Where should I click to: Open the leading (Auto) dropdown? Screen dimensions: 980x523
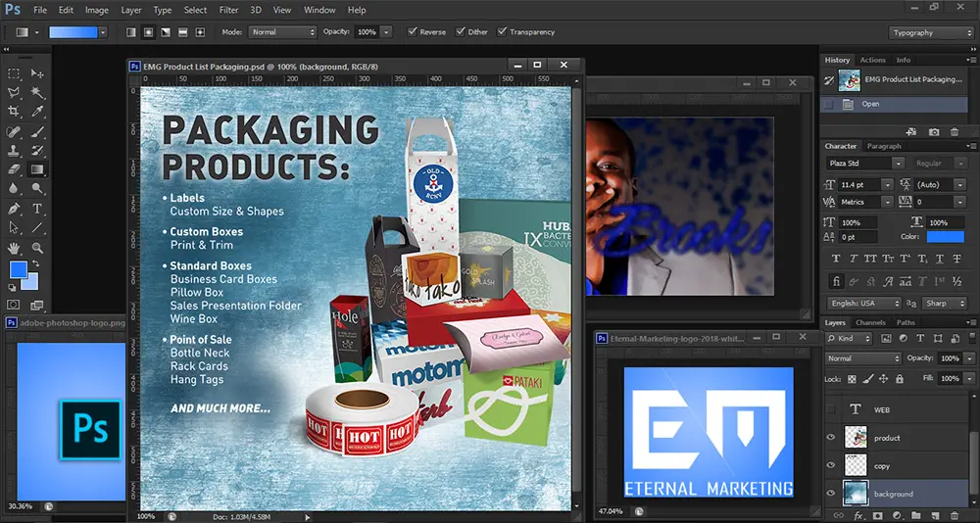tap(960, 184)
